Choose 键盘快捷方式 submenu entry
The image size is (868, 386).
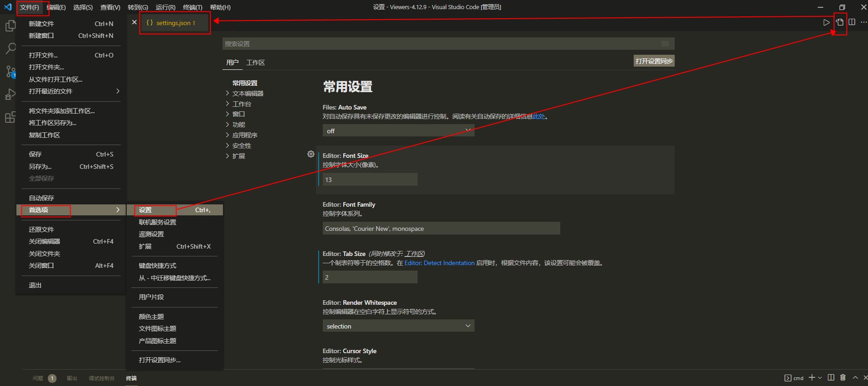pos(175,266)
